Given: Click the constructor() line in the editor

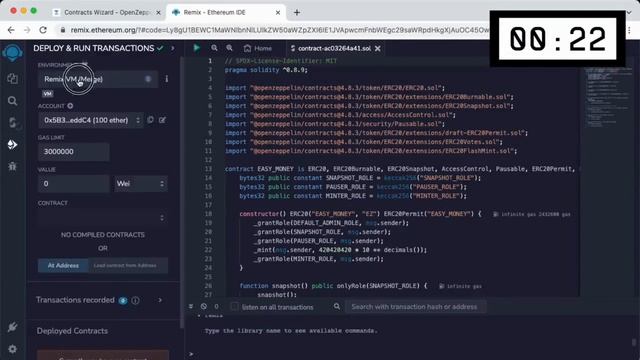Looking at the screenshot, I should pyautogui.click(x=360, y=214).
